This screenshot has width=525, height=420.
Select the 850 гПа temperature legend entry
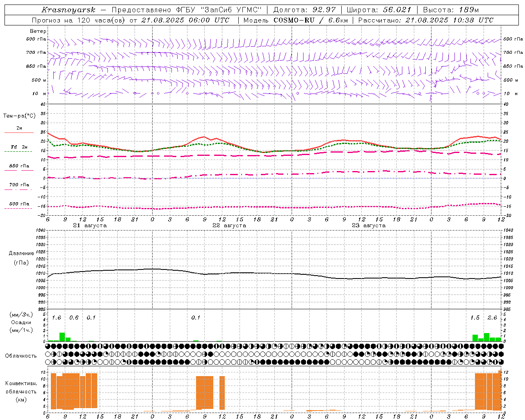(19, 166)
